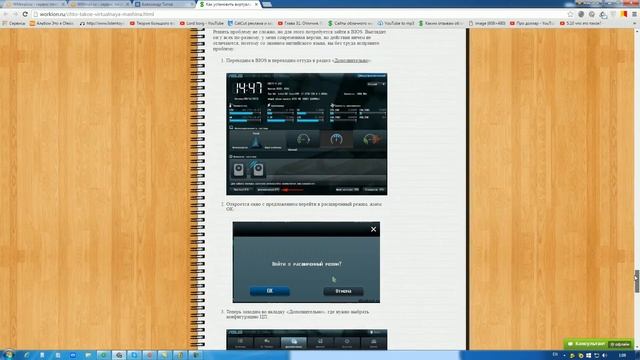
Task: Open the Lord long - YouTube bookmark
Action: pos(202,24)
